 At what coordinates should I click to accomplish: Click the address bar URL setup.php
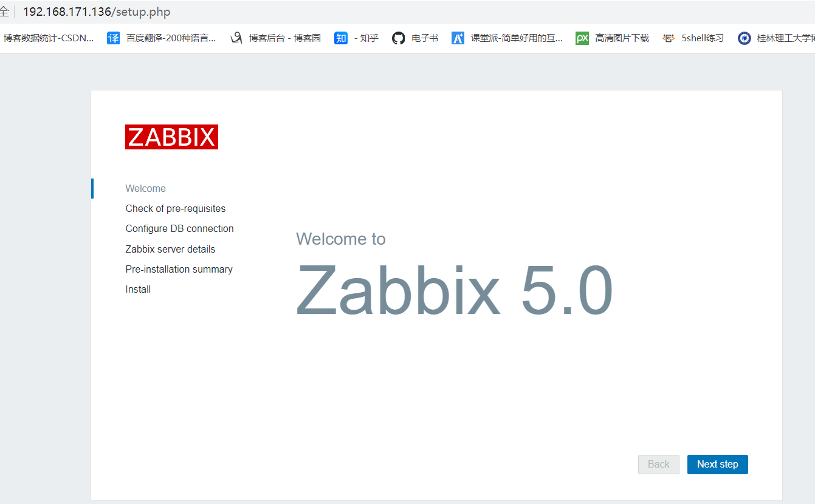point(97,12)
